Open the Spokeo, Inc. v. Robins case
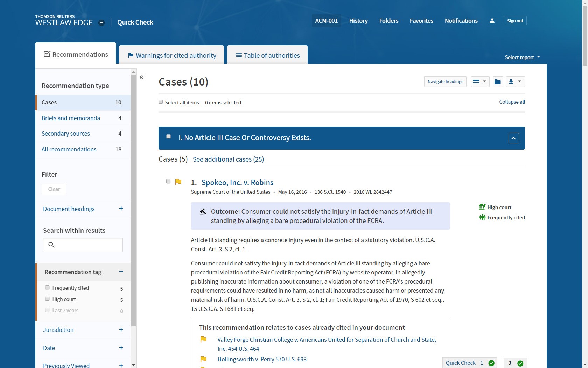Image resolution: width=588 pixels, height=368 pixels. [x=237, y=183]
